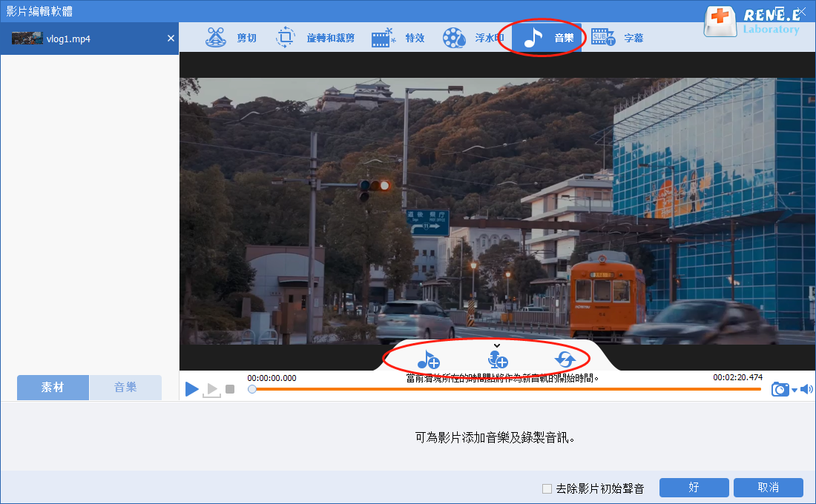Click the film reel watermark icon
The height and width of the screenshot is (504, 816).
point(454,38)
